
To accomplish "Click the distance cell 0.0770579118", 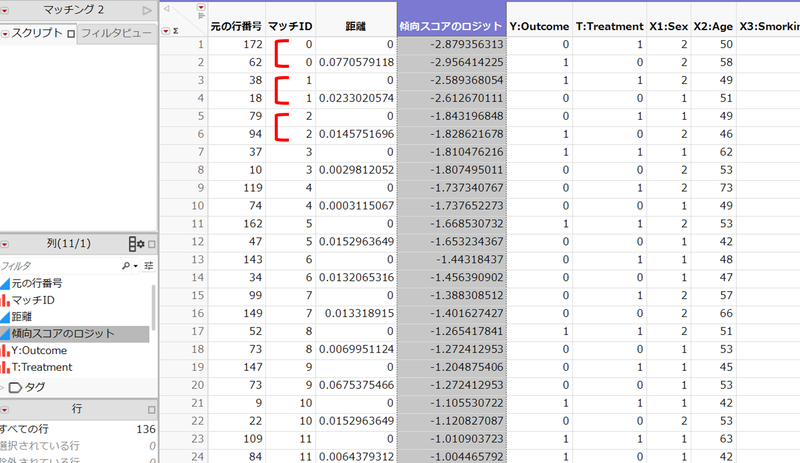I will point(356,62).
